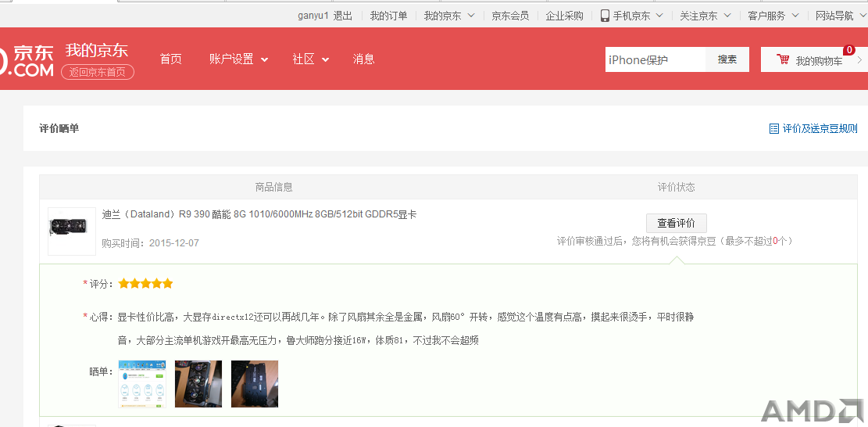
Task: Open the second review photo thumbnail
Action: coord(198,384)
